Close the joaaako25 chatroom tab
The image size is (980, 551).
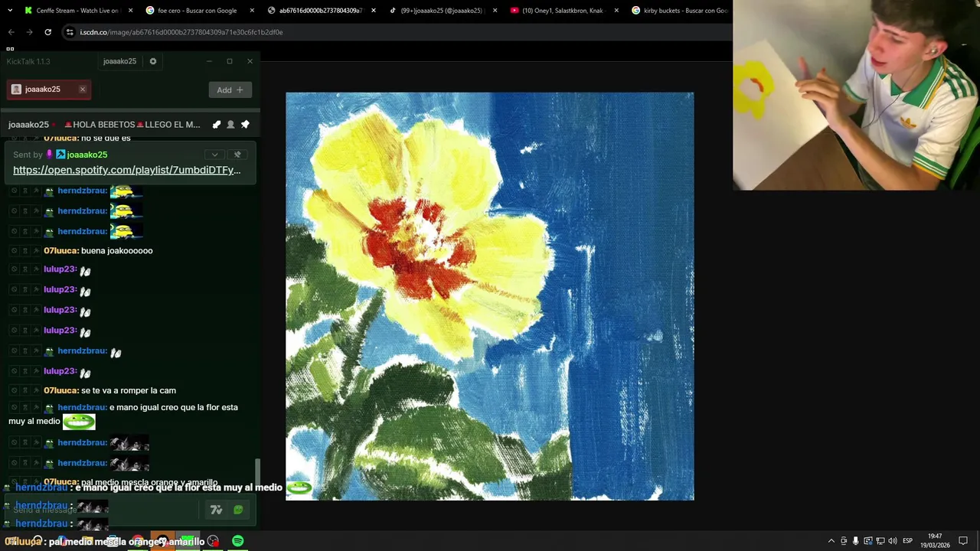pyautogui.click(x=83, y=90)
